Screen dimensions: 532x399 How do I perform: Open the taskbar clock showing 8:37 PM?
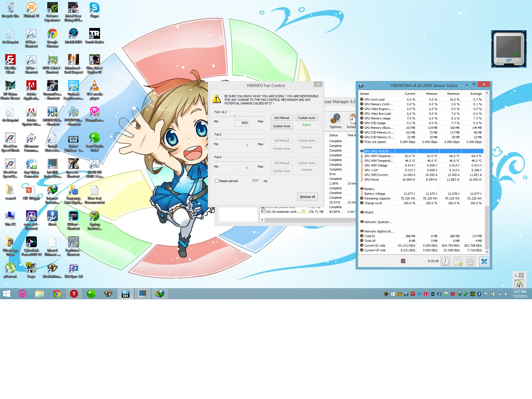tap(520, 294)
